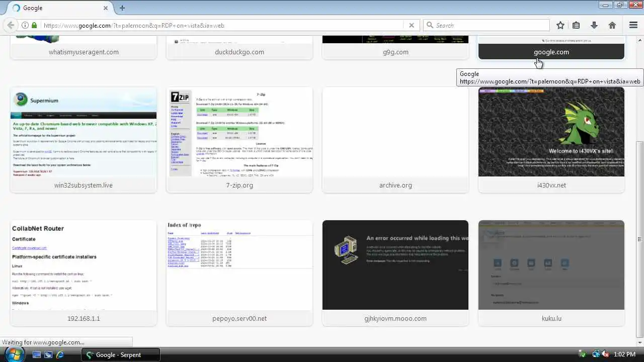Click the Switch between windows quick launch icon

point(48,354)
